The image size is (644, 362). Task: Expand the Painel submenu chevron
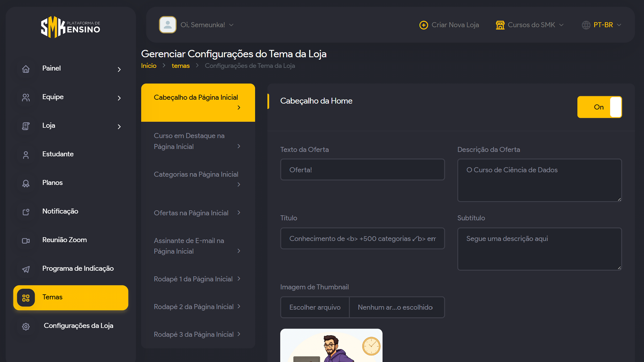(119, 69)
